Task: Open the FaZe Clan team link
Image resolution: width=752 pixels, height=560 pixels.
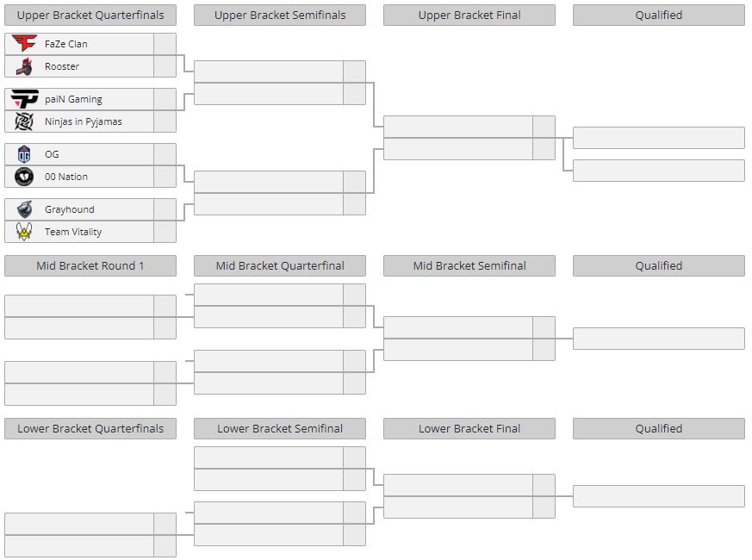Action: tap(66, 44)
